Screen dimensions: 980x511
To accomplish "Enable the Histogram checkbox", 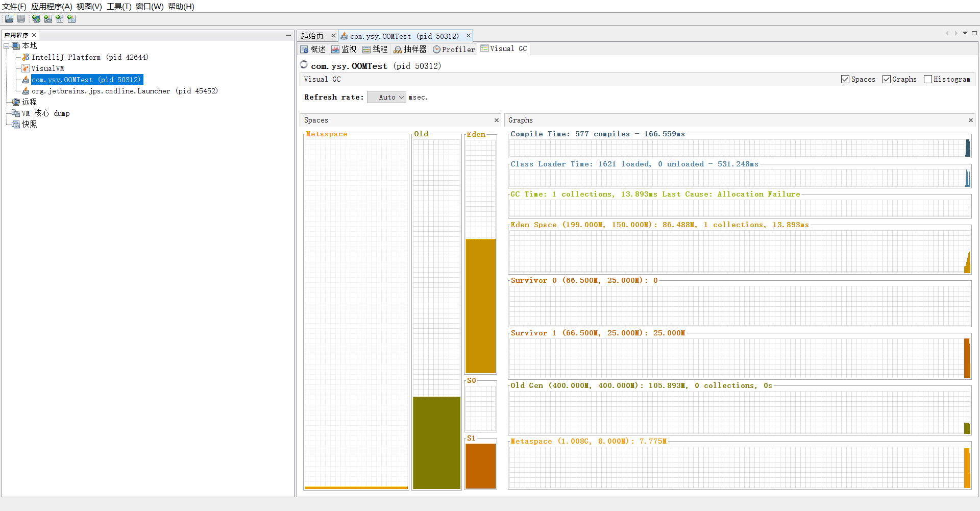I will click(928, 79).
